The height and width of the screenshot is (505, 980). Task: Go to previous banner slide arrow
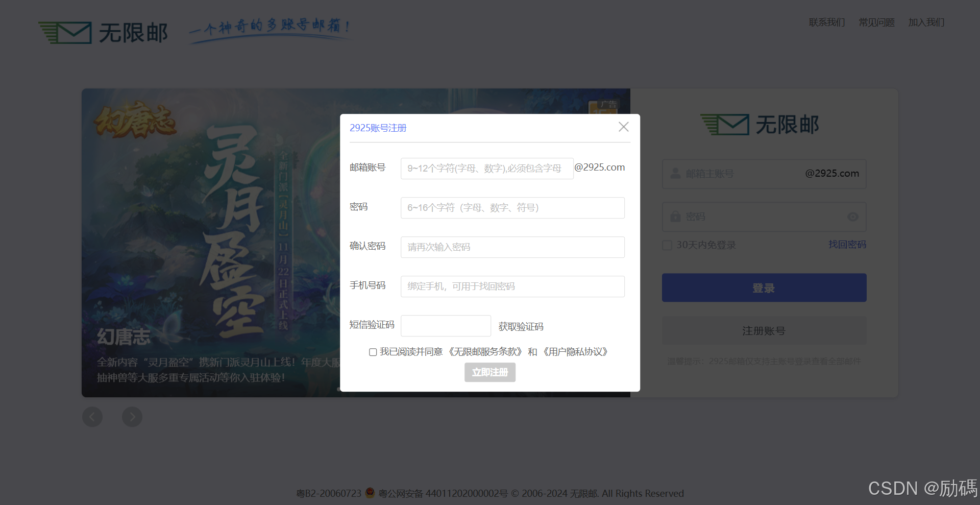point(92,417)
